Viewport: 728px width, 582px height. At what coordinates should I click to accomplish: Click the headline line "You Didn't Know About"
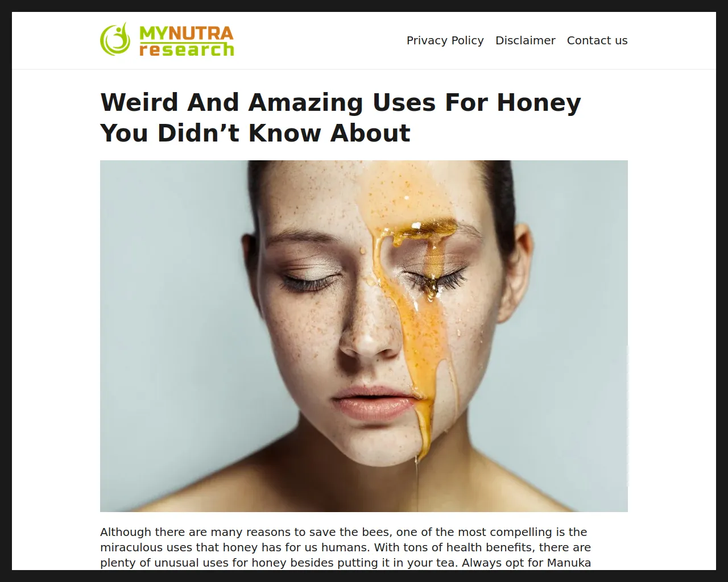[x=255, y=133]
